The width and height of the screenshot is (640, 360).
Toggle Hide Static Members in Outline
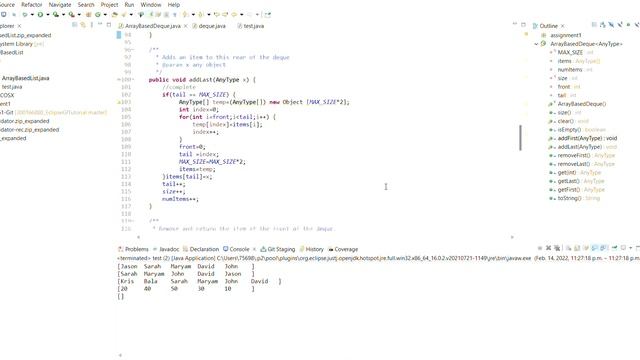tap(620, 25)
